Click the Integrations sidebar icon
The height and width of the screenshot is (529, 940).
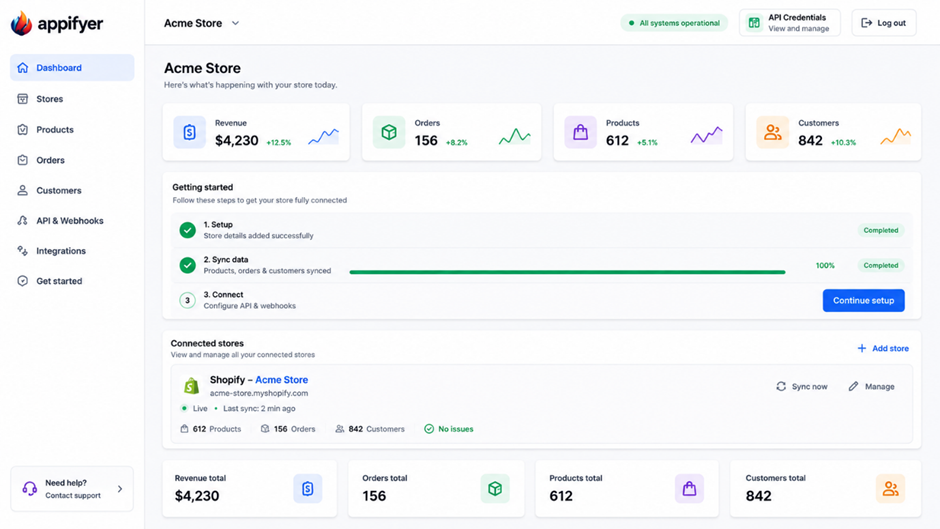[23, 251]
